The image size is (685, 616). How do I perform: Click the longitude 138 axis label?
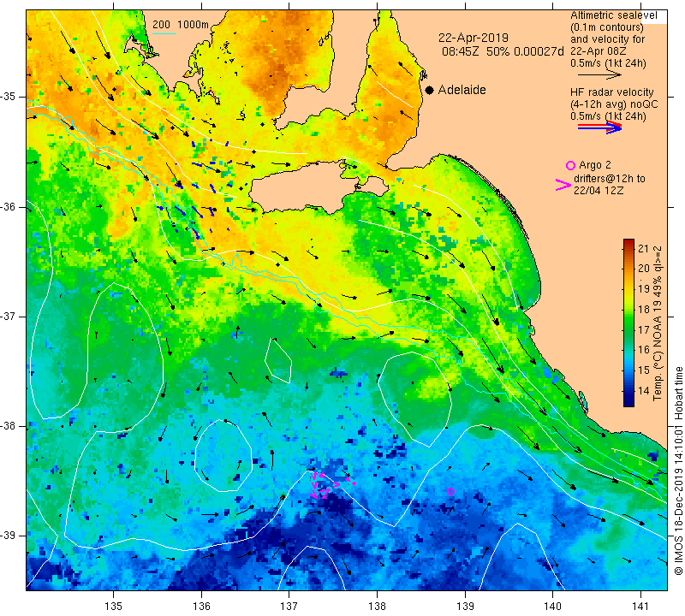(377, 607)
